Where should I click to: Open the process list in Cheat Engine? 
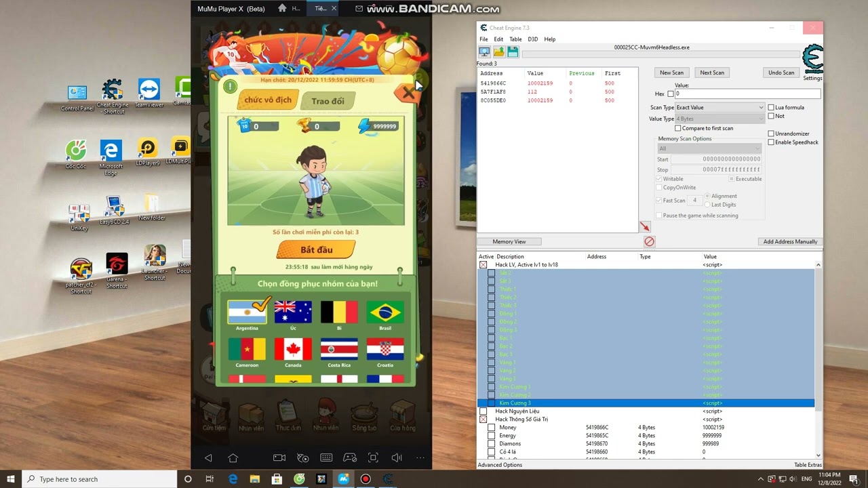coord(484,52)
